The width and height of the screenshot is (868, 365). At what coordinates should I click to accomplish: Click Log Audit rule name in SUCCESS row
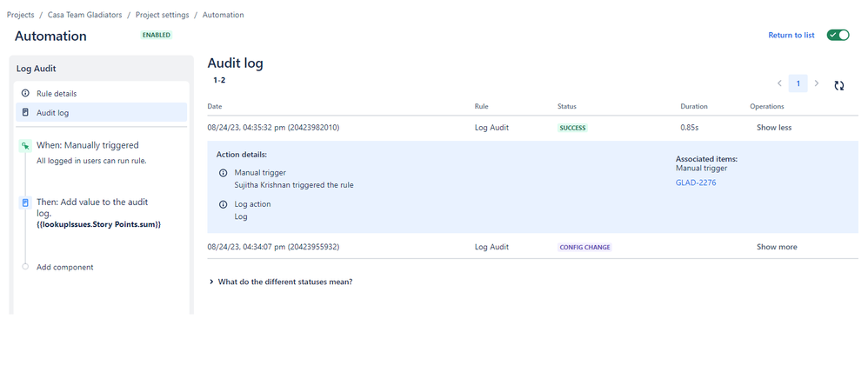coord(491,127)
